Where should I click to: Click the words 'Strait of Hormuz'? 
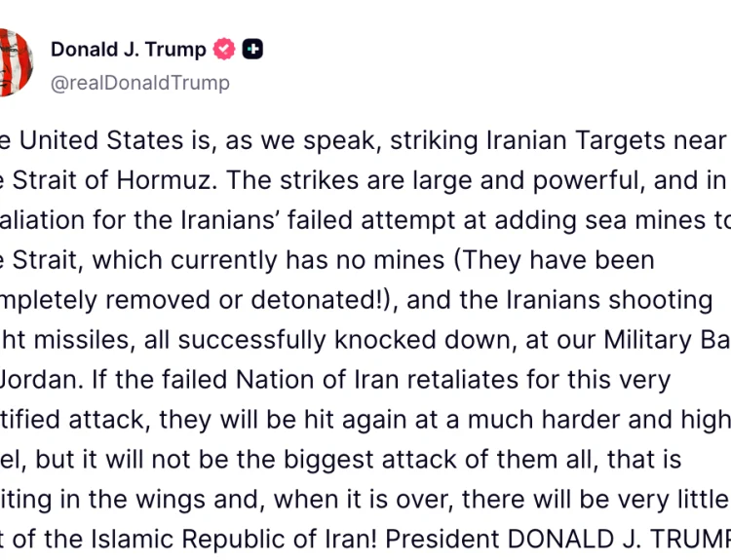[x=112, y=180]
